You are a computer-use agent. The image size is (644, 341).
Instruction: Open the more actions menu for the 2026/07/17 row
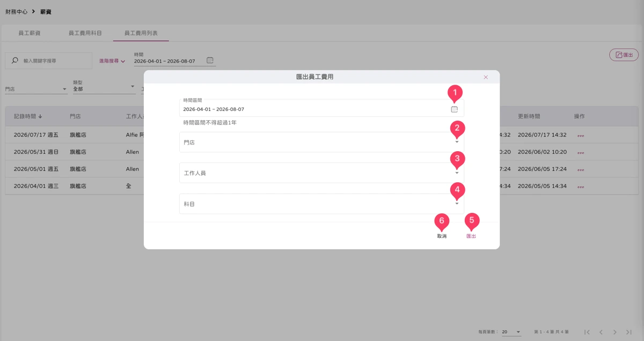(x=581, y=136)
